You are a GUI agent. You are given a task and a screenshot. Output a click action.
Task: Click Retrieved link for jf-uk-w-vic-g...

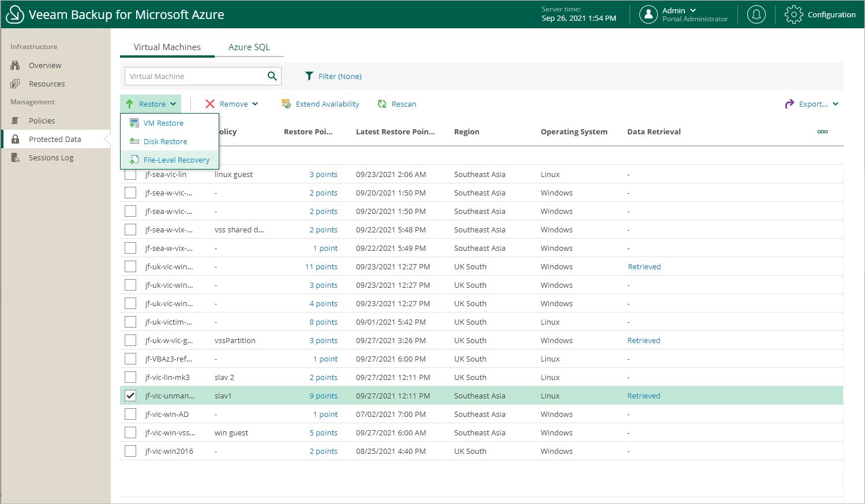644,340
